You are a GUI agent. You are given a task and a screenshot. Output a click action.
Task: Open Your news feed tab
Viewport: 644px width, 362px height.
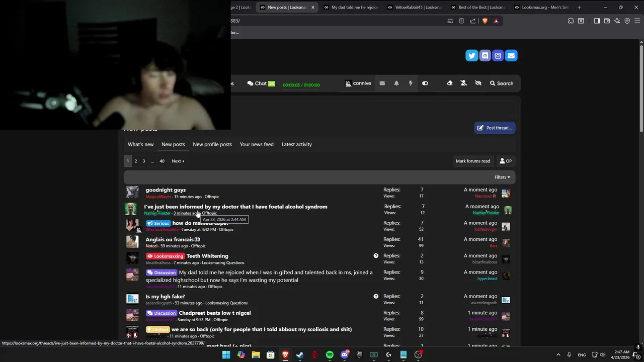[257, 144]
